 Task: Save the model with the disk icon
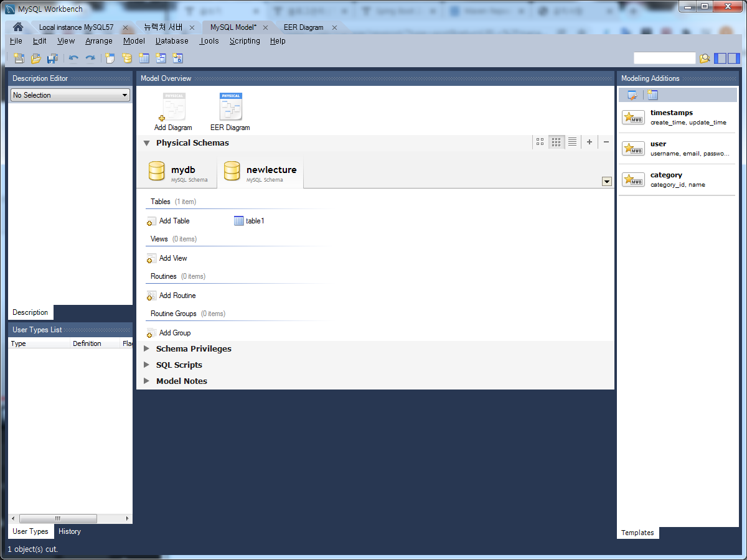52,58
